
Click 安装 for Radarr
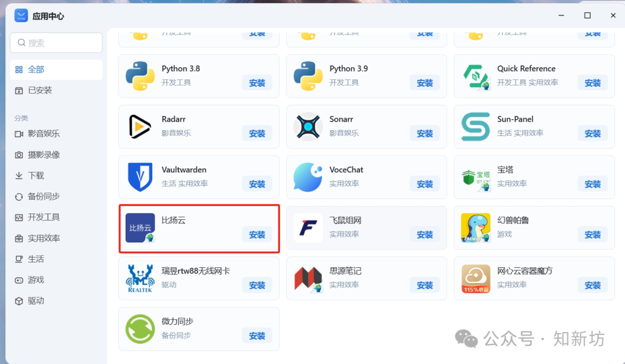click(257, 134)
